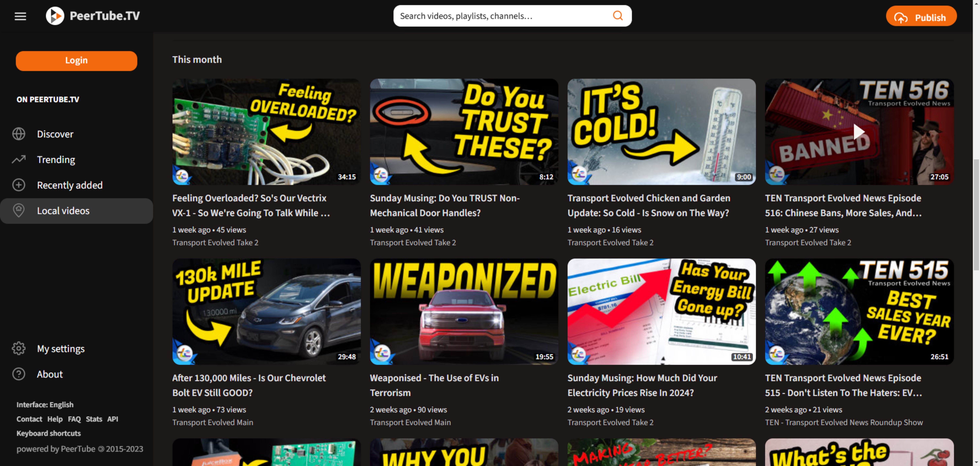Open 130k MILE UPDATE thumbnail
The width and height of the screenshot is (980, 466).
[x=266, y=311]
